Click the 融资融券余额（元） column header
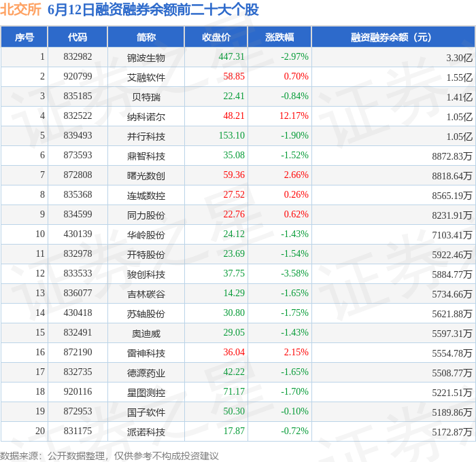The height and width of the screenshot is (462, 476). click(394, 37)
